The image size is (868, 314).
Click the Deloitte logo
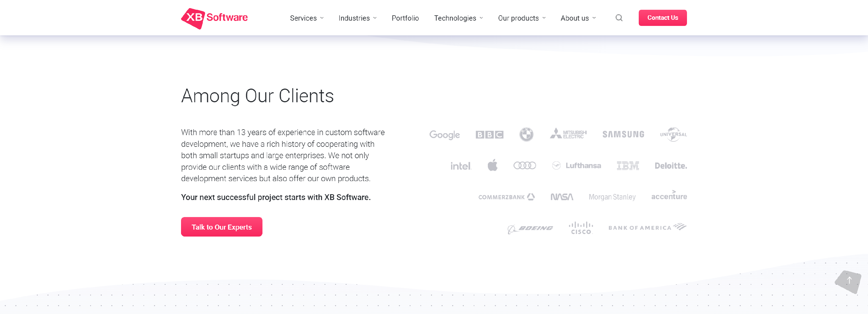coord(671,165)
